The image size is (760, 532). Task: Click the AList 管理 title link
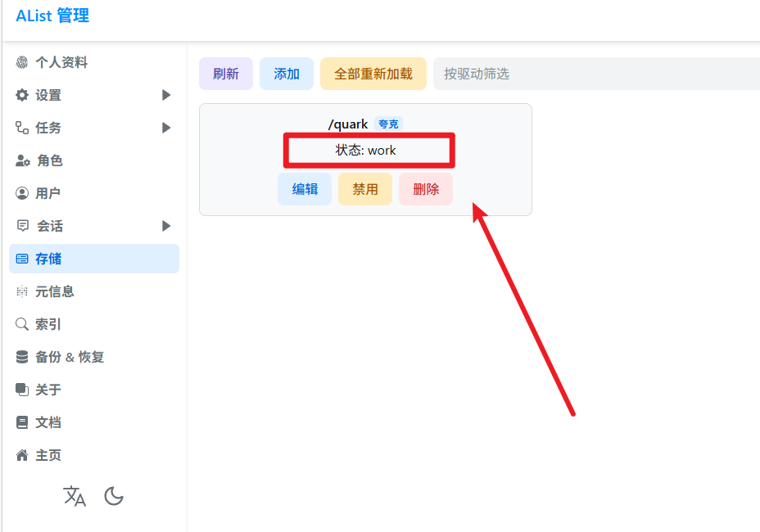tap(52, 16)
